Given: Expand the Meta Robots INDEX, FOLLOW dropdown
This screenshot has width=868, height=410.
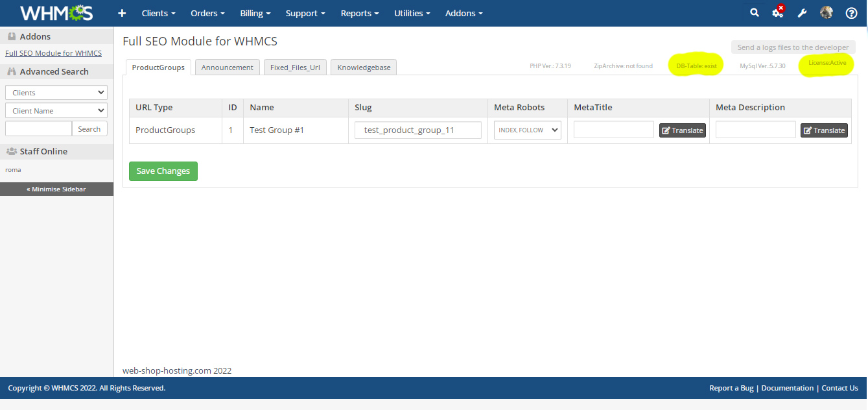Looking at the screenshot, I should coord(528,130).
